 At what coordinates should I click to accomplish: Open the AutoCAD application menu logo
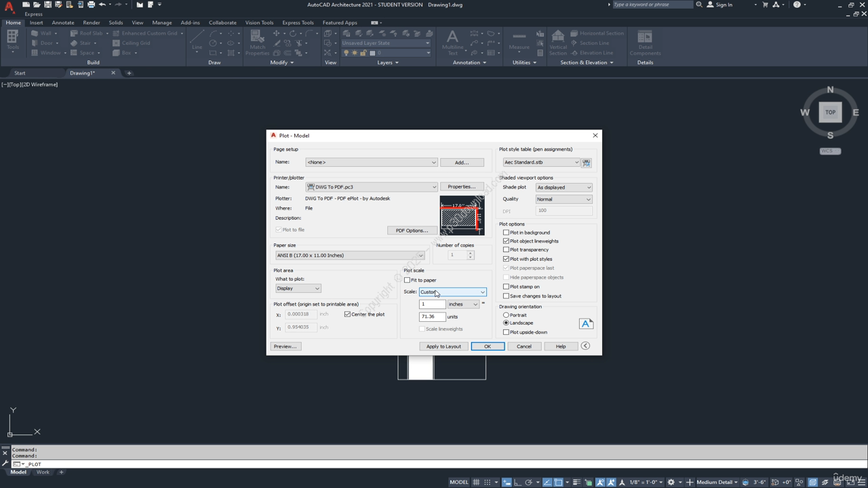(x=9, y=6)
